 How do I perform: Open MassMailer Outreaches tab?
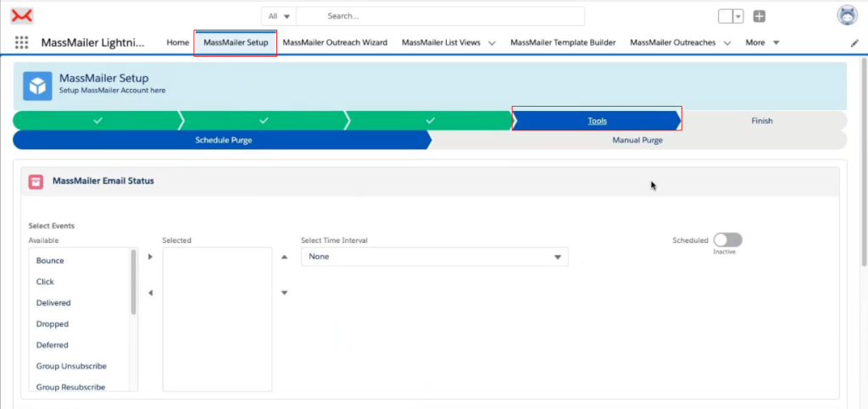tap(672, 42)
